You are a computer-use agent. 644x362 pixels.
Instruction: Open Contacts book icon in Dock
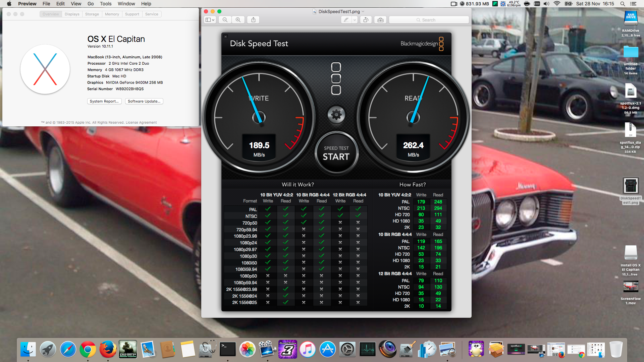pyautogui.click(x=168, y=350)
